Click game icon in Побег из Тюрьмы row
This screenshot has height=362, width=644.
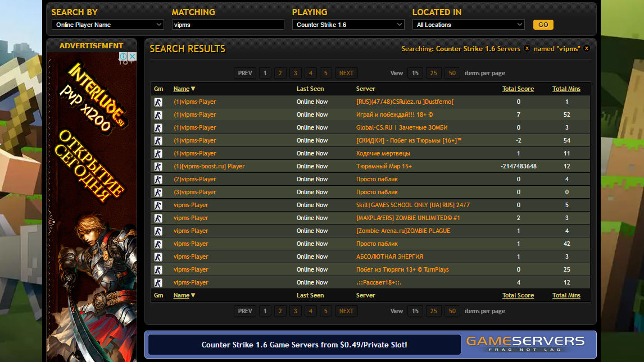point(158,141)
